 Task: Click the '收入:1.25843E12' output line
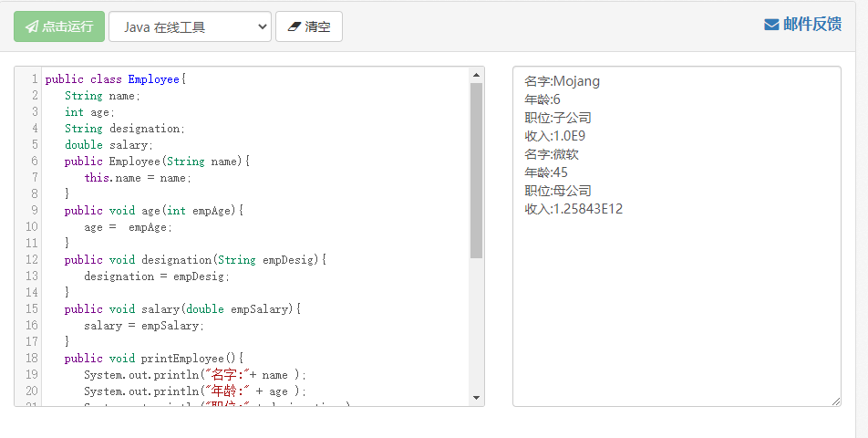pos(573,209)
